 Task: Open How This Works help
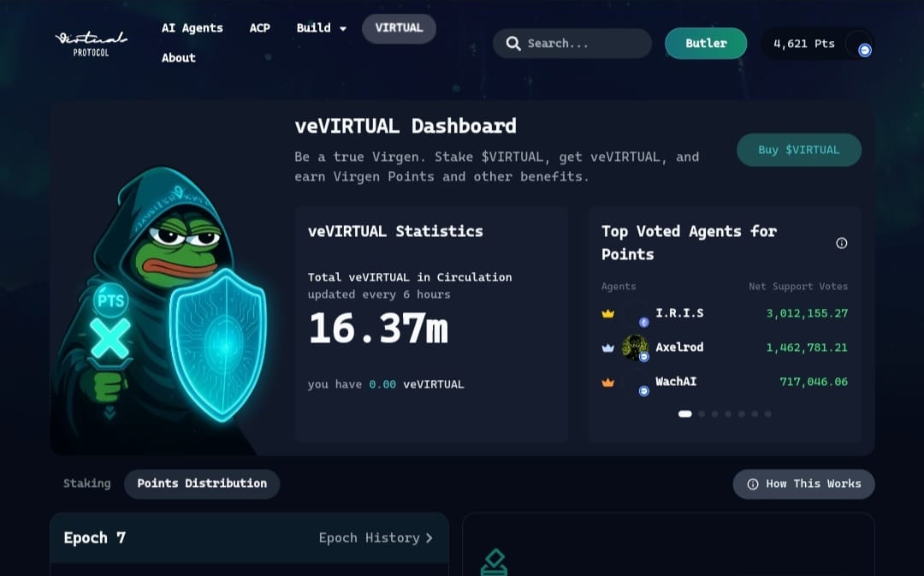point(803,484)
